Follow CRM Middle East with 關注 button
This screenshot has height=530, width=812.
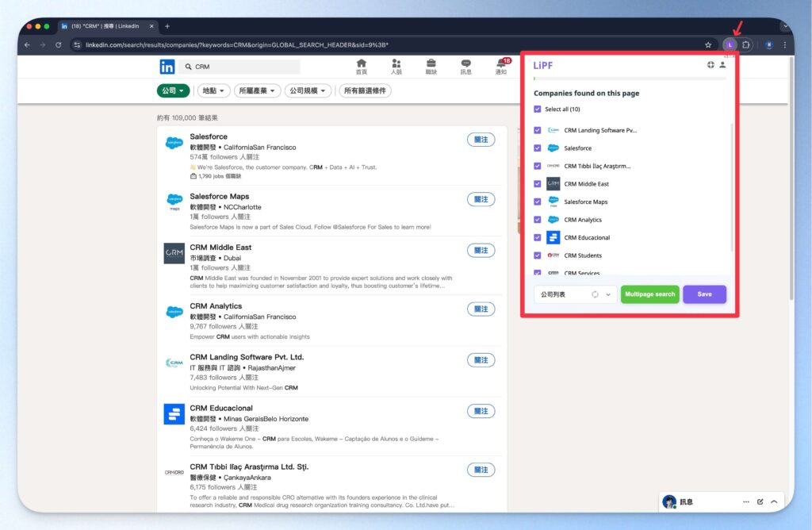click(481, 251)
